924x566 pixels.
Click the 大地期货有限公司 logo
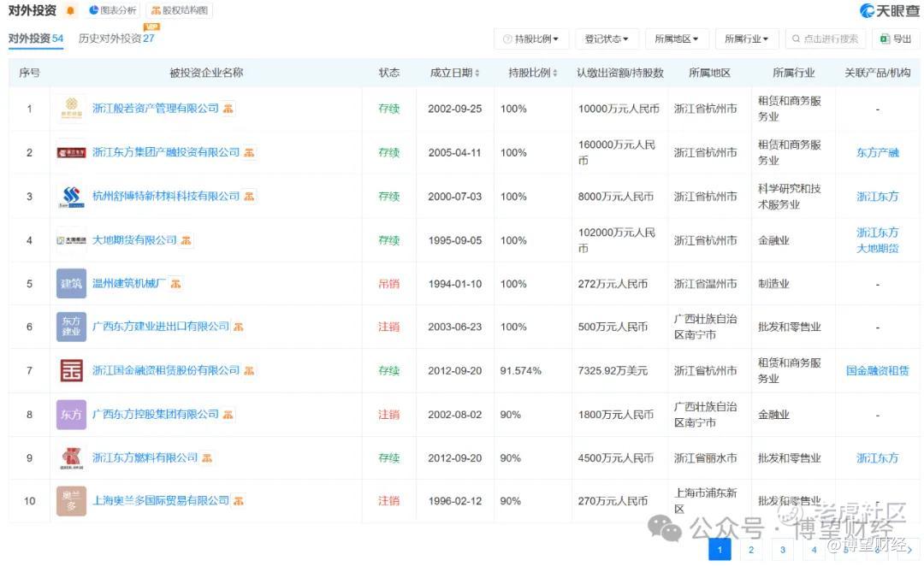71,240
